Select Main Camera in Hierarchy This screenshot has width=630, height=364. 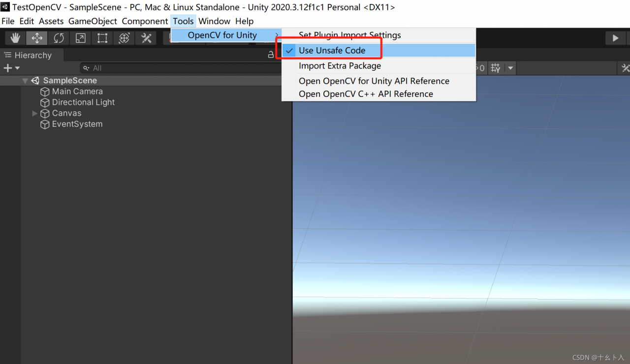pyautogui.click(x=77, y=91)
